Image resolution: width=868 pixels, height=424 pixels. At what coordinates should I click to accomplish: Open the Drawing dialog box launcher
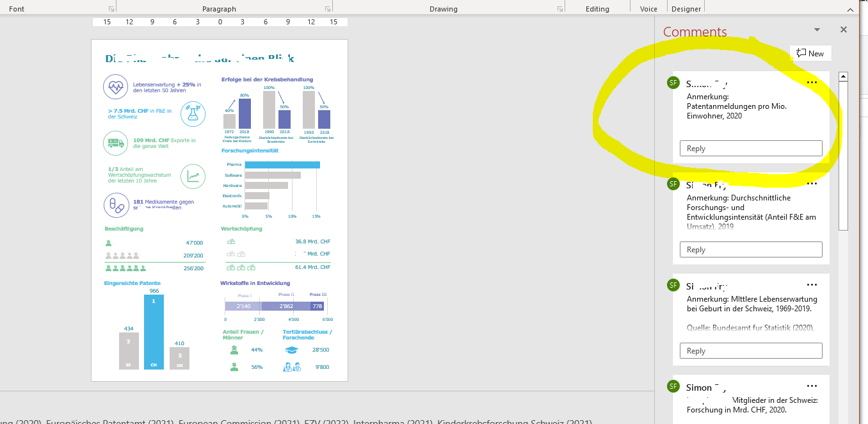559,7
